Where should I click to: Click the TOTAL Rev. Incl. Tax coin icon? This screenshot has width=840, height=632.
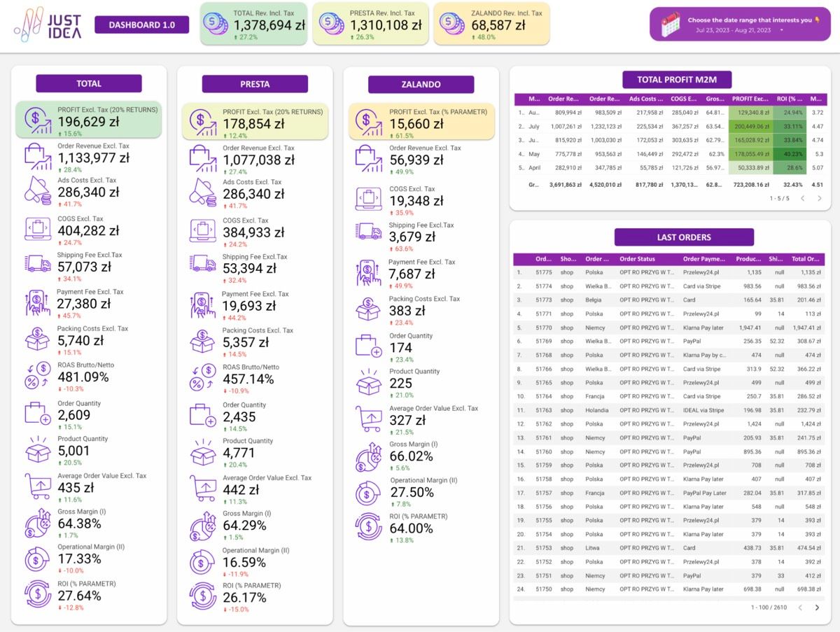pos(216,24)
